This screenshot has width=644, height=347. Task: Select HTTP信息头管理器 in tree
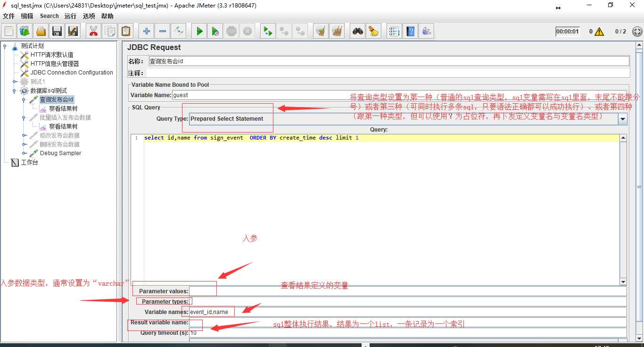point(55,64)
